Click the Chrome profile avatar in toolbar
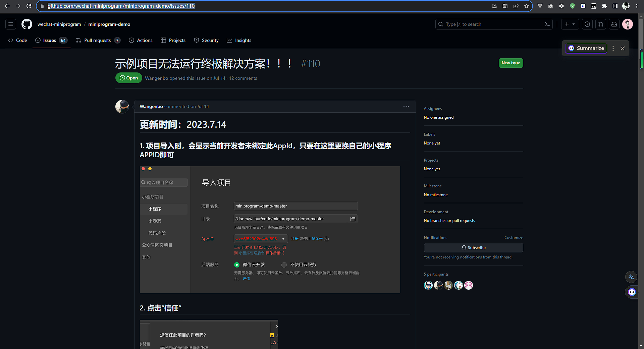This screenshot has height=349, width=644. tap(626, 6)
